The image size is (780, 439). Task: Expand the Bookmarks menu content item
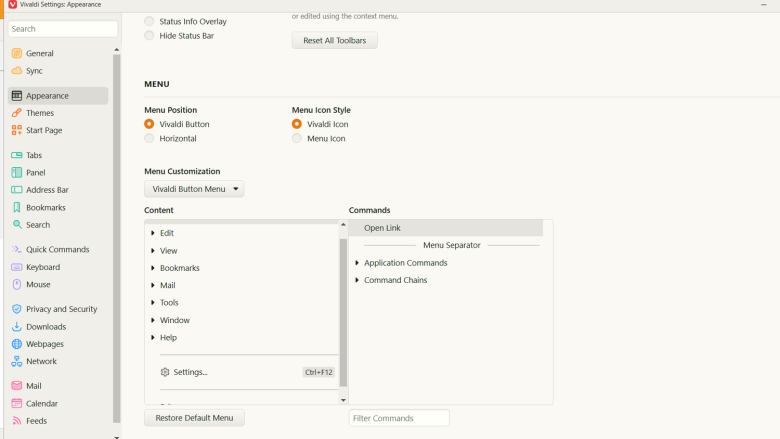pyautogui.click(x=153, y=268)
